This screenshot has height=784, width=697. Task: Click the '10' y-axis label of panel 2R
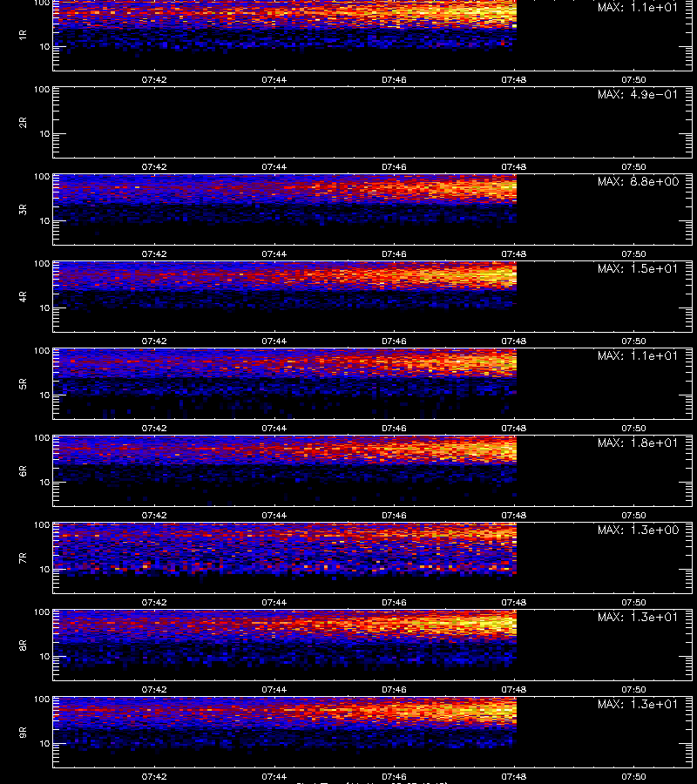tap(44, 134)
